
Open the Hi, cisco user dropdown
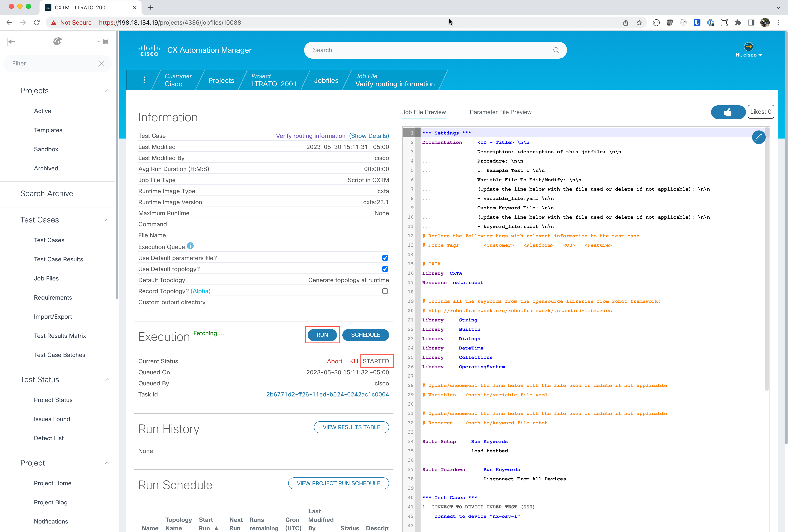[x=748, y=55]
